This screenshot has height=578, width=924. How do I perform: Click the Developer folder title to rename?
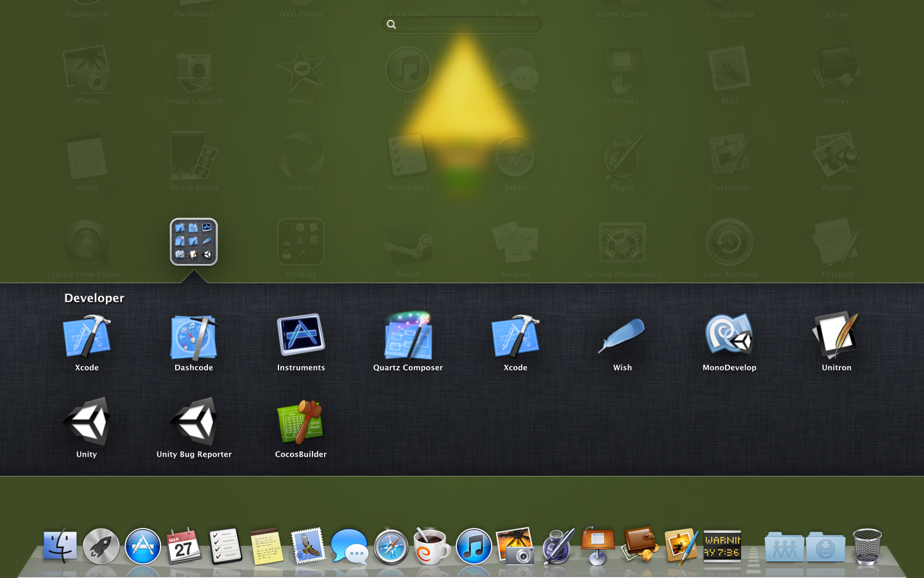(94, 298)
